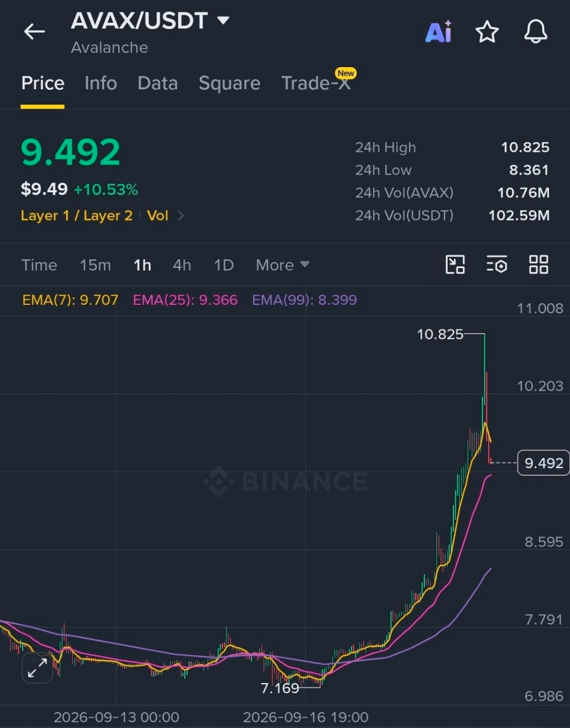
Task: Expand chart to fullscreen icon
Action: [38, 668]
